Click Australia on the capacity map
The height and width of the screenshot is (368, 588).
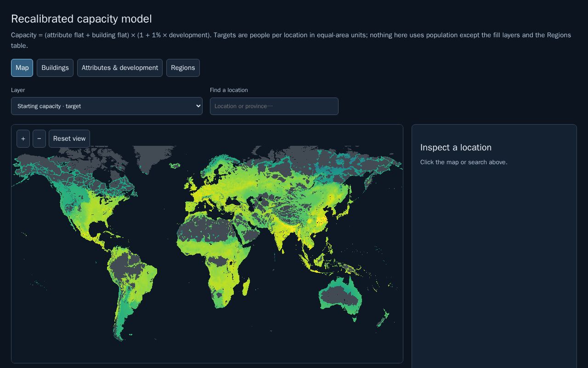[x=340, y=295]
